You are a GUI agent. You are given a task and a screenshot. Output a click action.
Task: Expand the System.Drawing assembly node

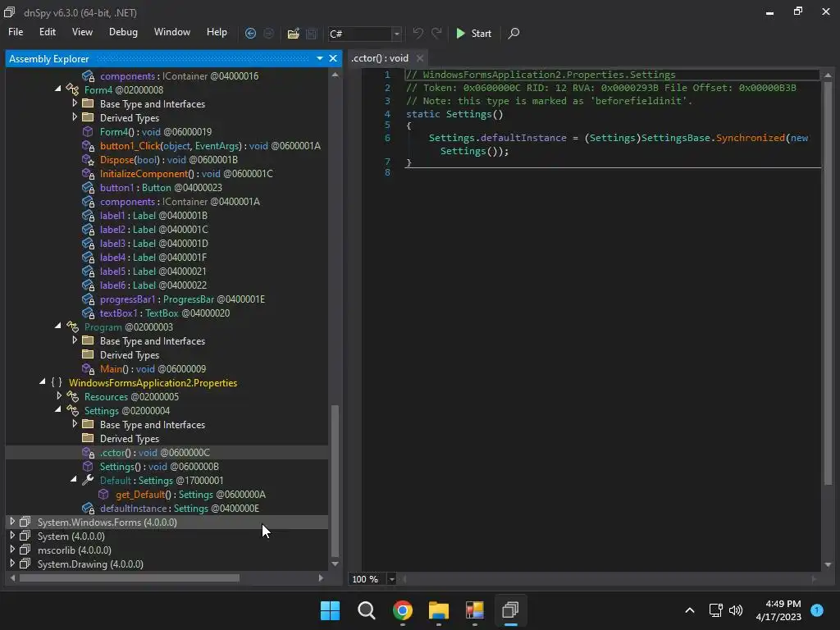click(x=12, y=563)
